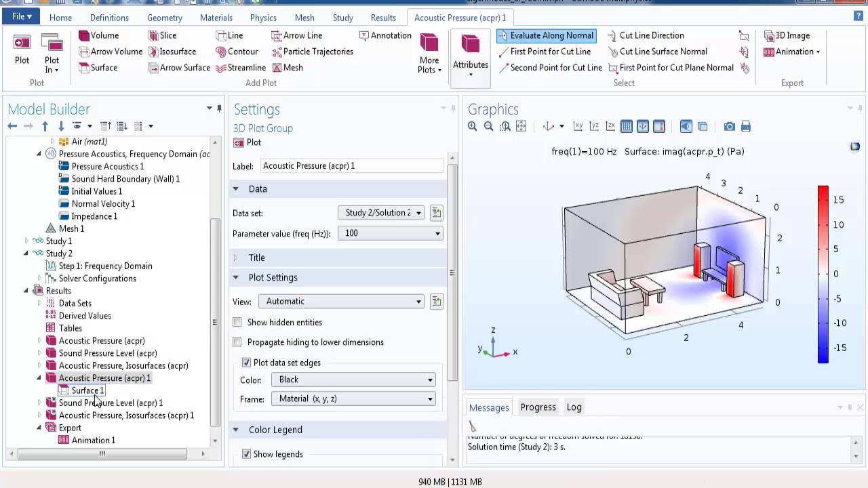This screenshot has height=488, width=868.
Task: Click Cut Line Direction button
Action: [x=646, y=35]
